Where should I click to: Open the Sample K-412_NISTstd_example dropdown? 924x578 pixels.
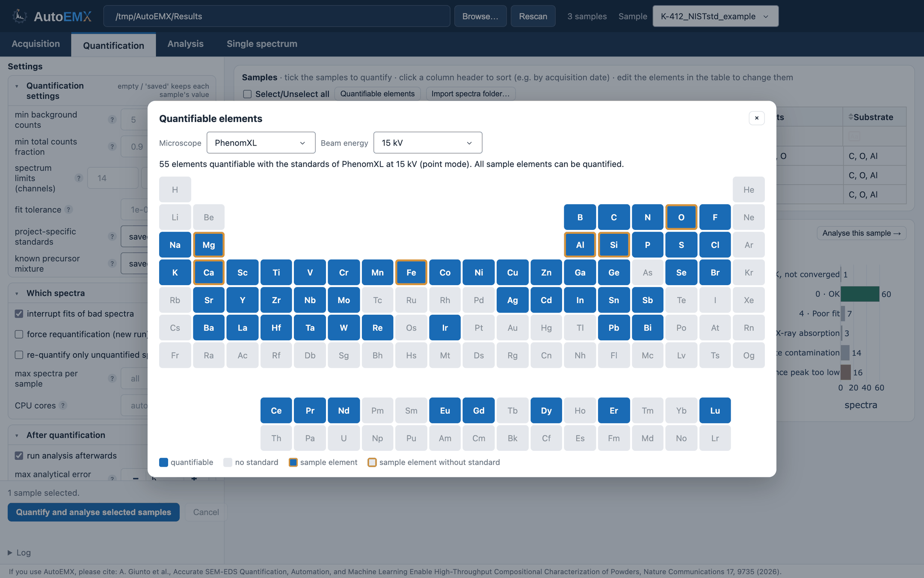(715, 16)
